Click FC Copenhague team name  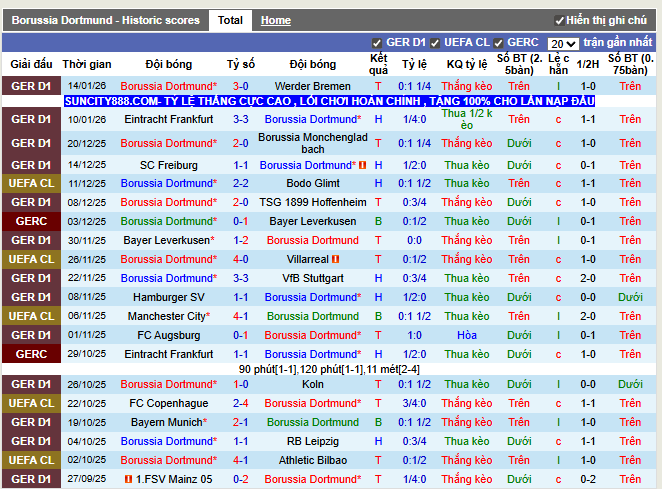click(169, 404)
